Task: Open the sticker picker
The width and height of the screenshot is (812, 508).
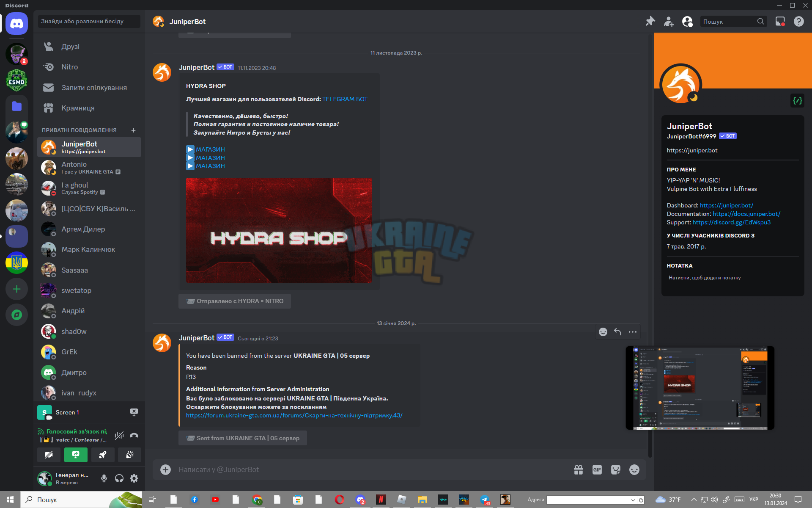Action: 616,469
